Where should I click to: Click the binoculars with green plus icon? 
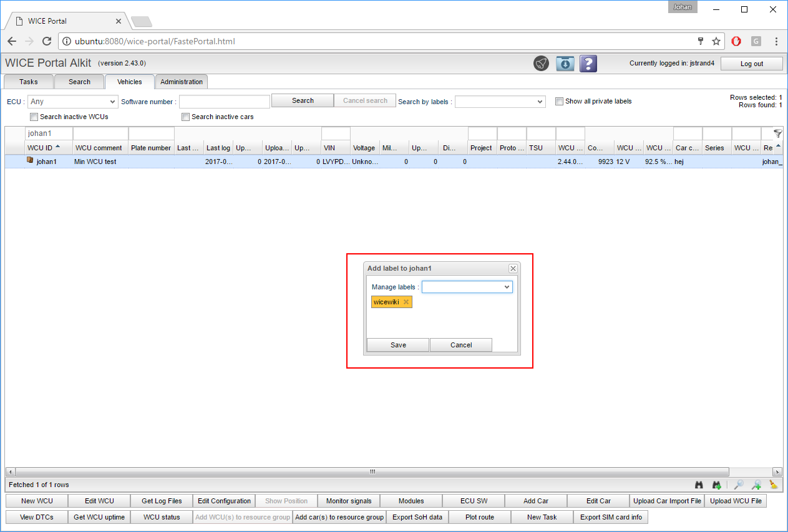tap(717, 485)
